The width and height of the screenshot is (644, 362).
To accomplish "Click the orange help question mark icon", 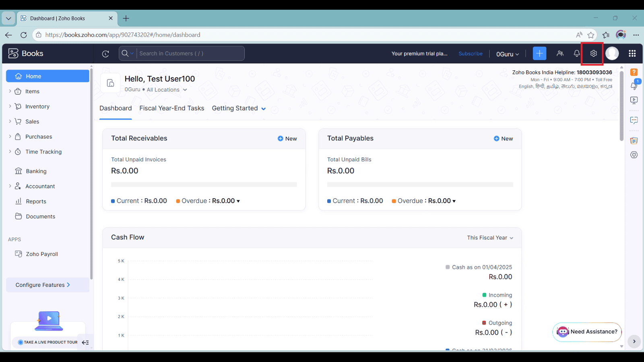I will point(634,72).
